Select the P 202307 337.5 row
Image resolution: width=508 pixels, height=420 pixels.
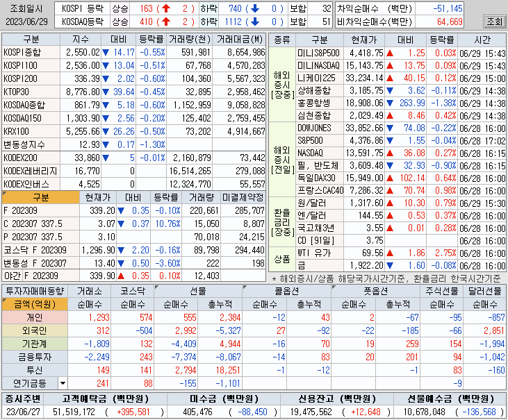point(134,237)
